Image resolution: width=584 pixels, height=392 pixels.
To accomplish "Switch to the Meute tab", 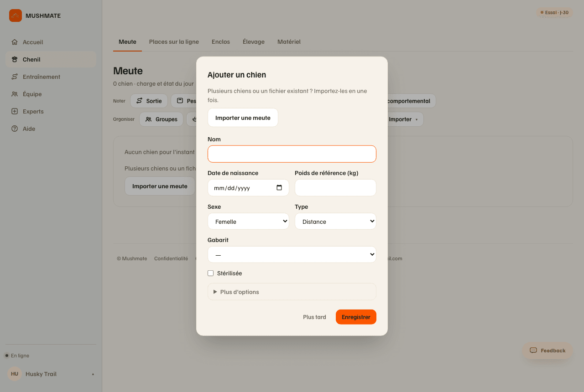I will (127, 42).
